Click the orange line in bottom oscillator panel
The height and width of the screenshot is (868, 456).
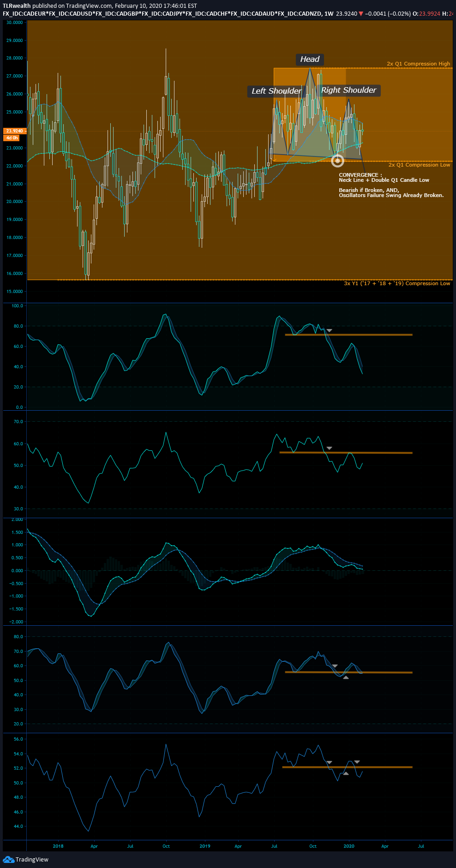click(347, 767)
